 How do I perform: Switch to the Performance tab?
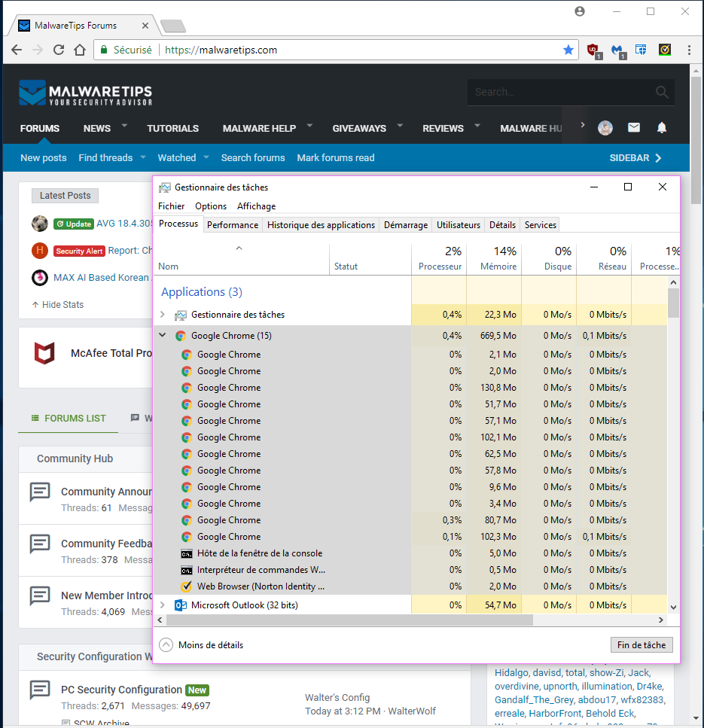pyautogui.click(x=233, y=224)
